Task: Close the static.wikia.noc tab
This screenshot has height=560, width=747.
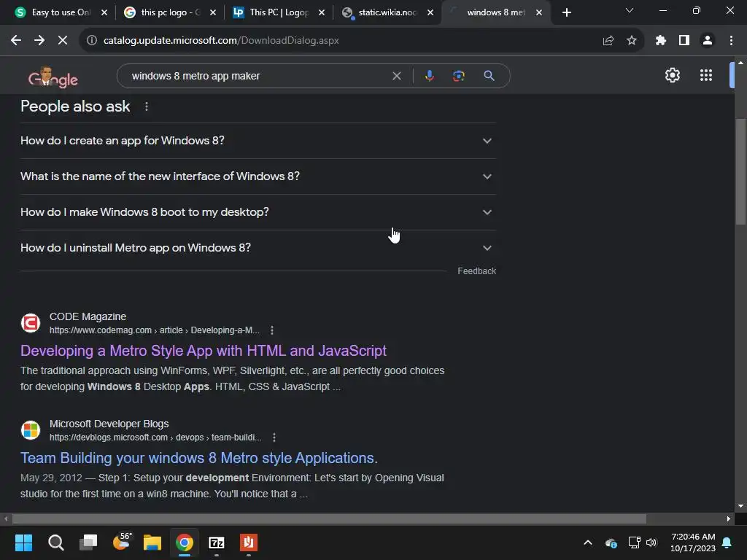Action: pos(430,13)
